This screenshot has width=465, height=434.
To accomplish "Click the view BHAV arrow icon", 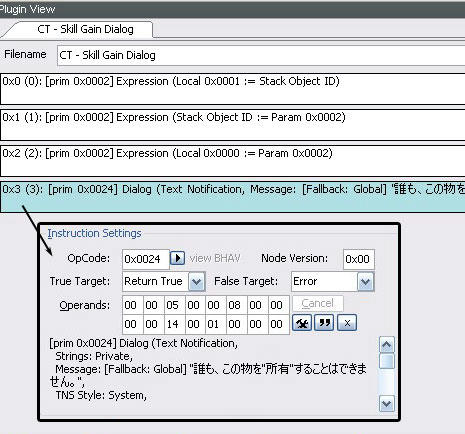I will pos(177,258).
